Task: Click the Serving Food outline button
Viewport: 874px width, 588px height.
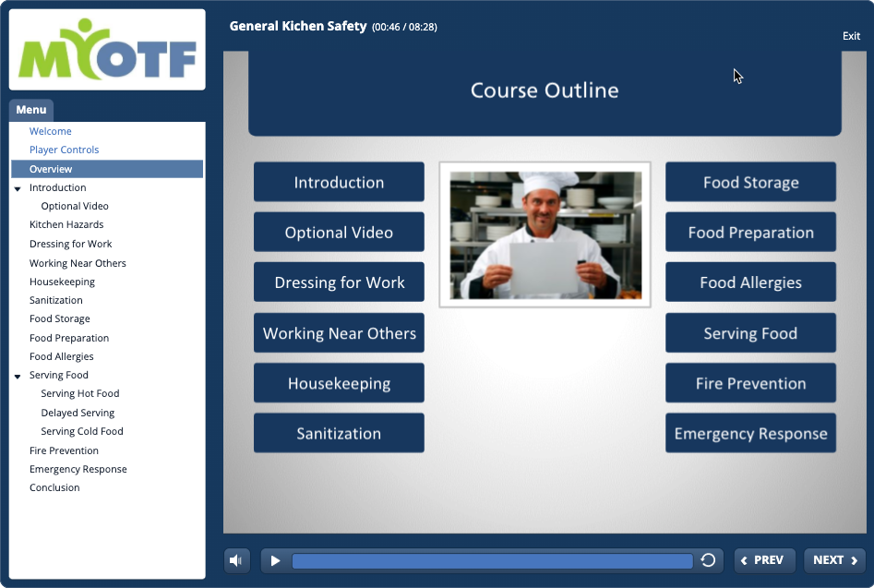Action: click(x=751, y=333)
